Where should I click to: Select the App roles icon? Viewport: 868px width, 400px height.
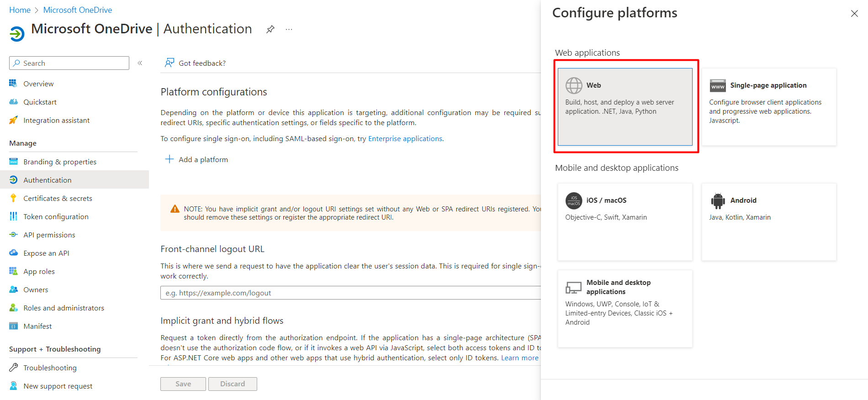(13, 271)
